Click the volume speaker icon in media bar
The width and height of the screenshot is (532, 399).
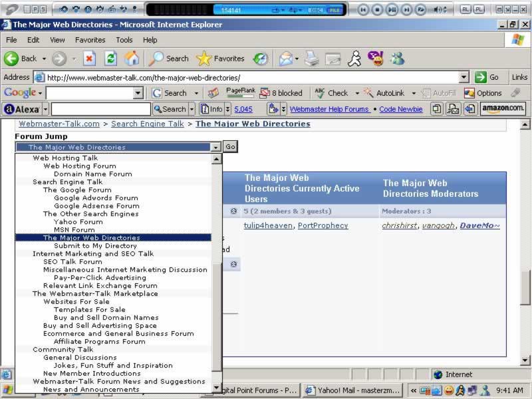pyautogui.click(x=438, y=9)
